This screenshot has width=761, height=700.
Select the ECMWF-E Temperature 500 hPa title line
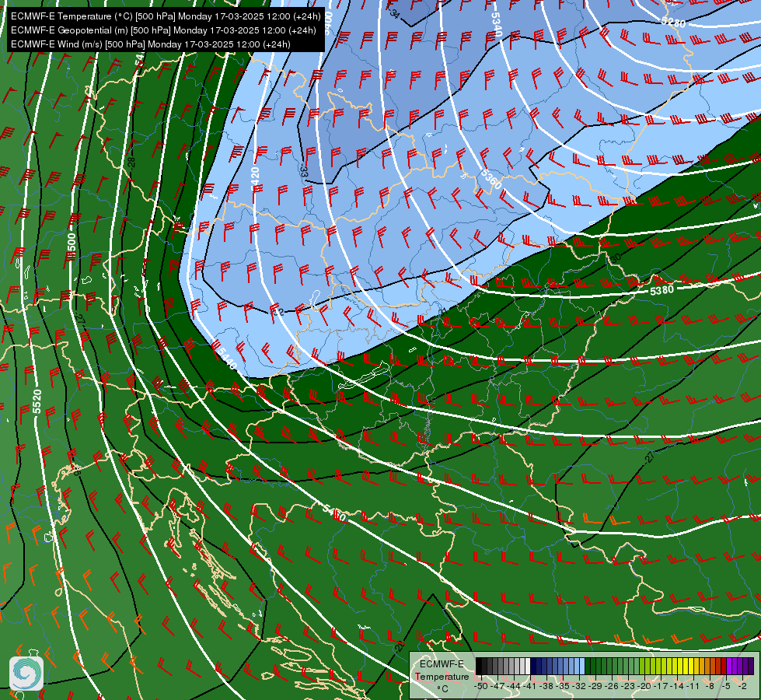click(166, 16)
